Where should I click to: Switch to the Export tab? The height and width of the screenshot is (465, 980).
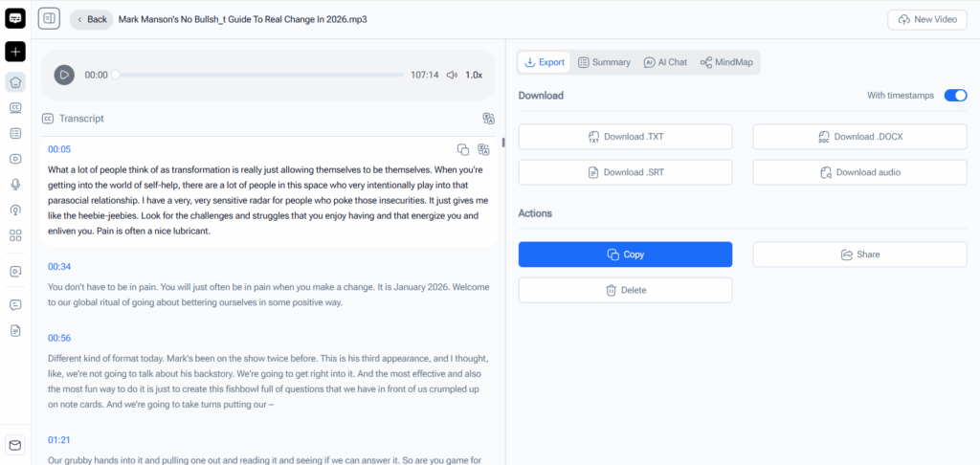coord(544,62)
